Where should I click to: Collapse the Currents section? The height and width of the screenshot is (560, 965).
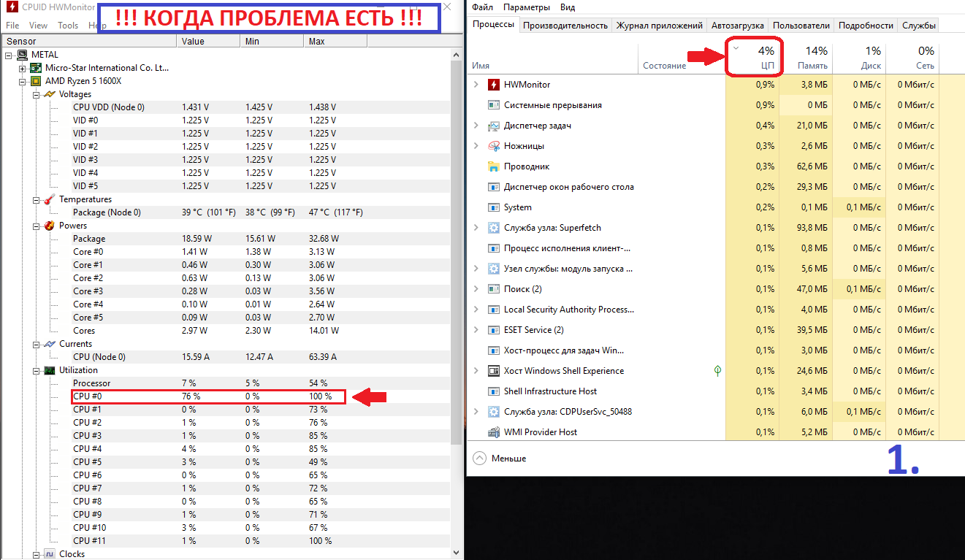tap(37, 344)
